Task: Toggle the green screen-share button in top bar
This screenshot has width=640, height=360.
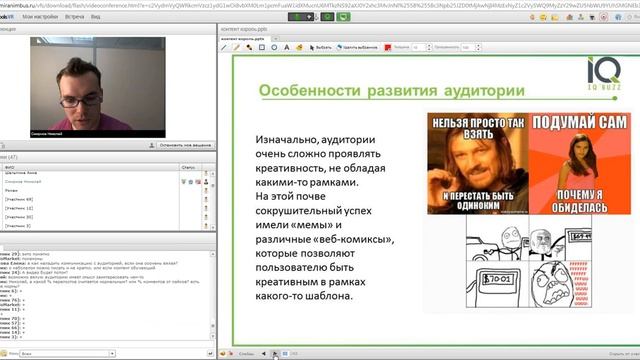Action: pos(343,17)
